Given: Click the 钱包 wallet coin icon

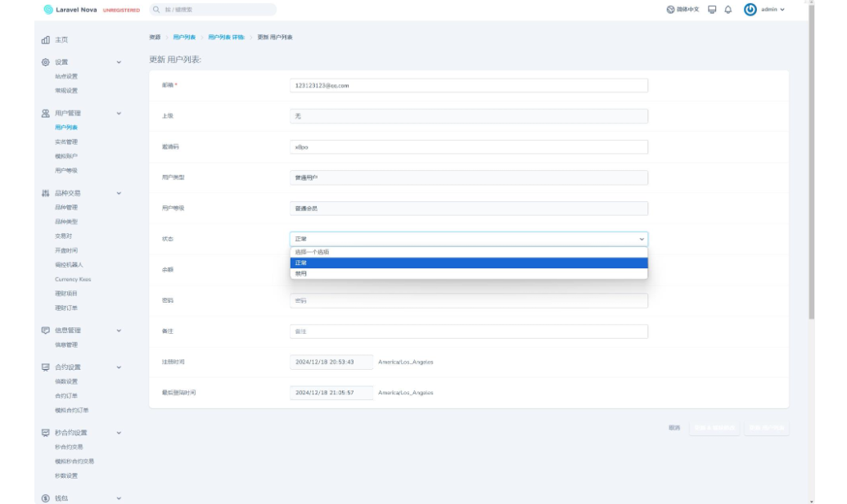Looking at the screenshot, I should click(x=46, y=497).
